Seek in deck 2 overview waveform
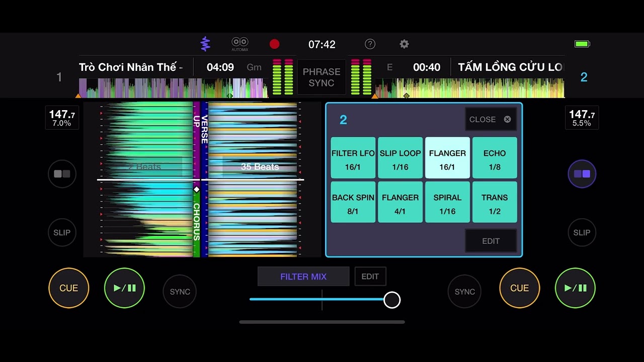Screen dimensions: 644x362 [470, 88]
